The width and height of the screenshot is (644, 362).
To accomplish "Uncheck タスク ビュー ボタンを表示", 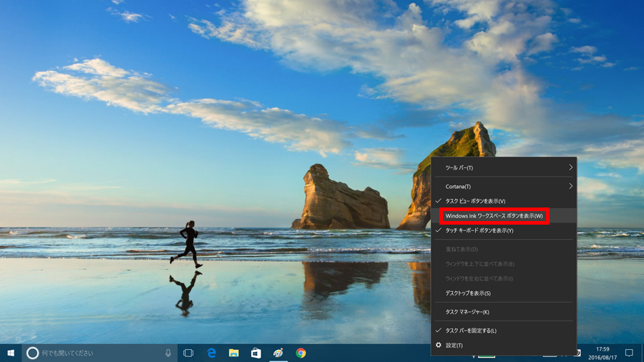I will click(475, 201).
